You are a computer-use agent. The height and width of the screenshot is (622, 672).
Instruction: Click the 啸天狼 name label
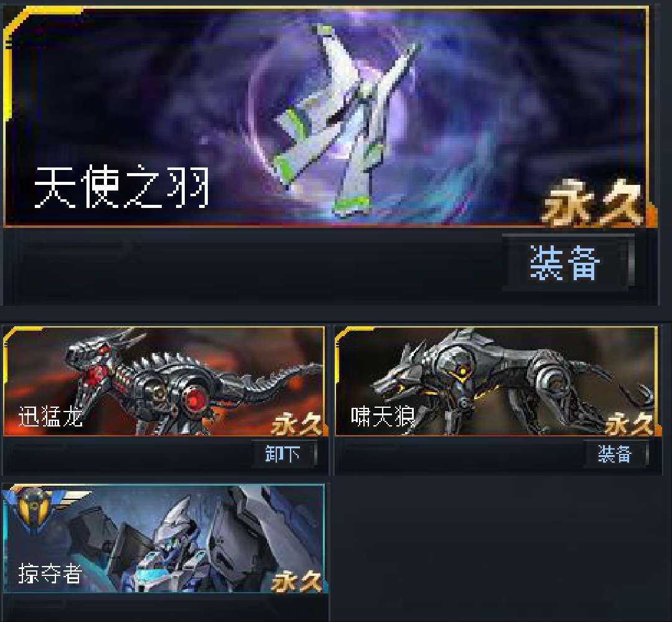383,416
